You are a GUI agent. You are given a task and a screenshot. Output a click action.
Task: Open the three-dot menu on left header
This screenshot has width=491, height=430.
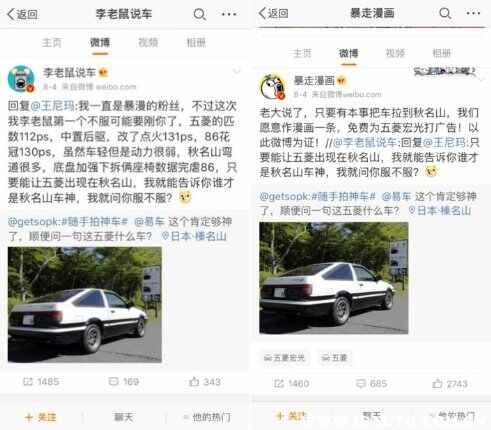pos(229,14)
